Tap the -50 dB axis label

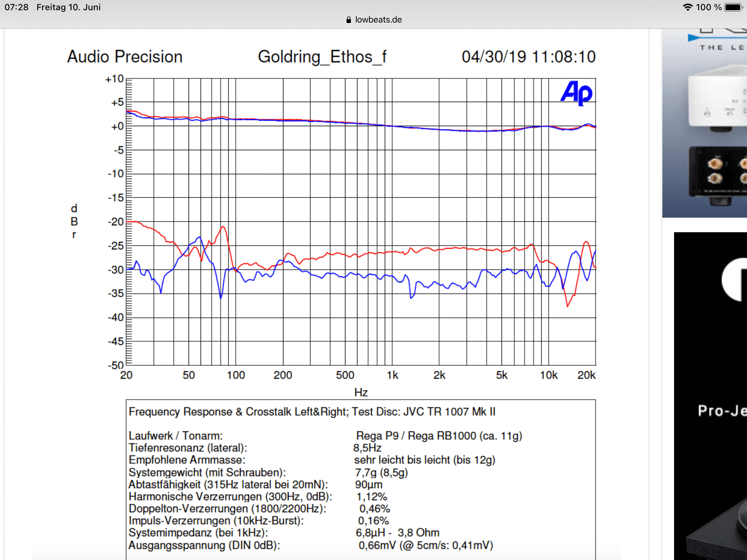coord(116,365)
